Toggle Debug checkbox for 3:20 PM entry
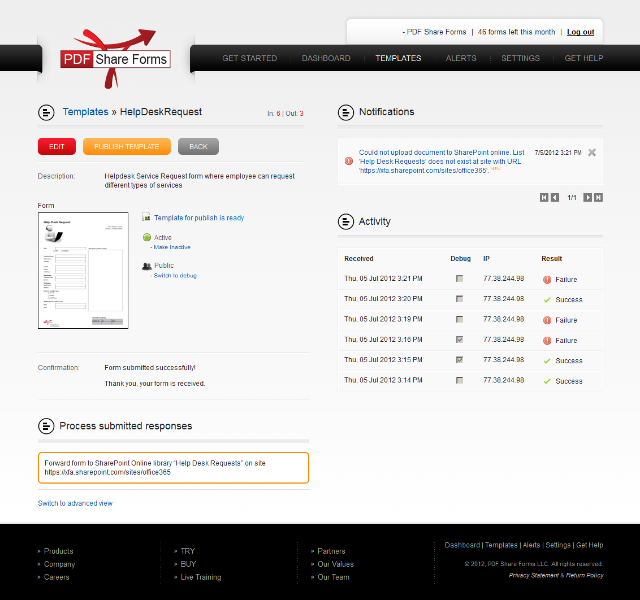640x600 pixels. (x=460, y=299)
